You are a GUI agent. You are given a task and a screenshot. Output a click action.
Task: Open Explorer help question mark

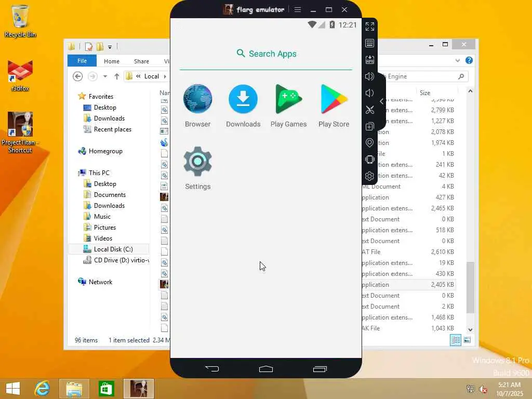[x=469, y=60]
